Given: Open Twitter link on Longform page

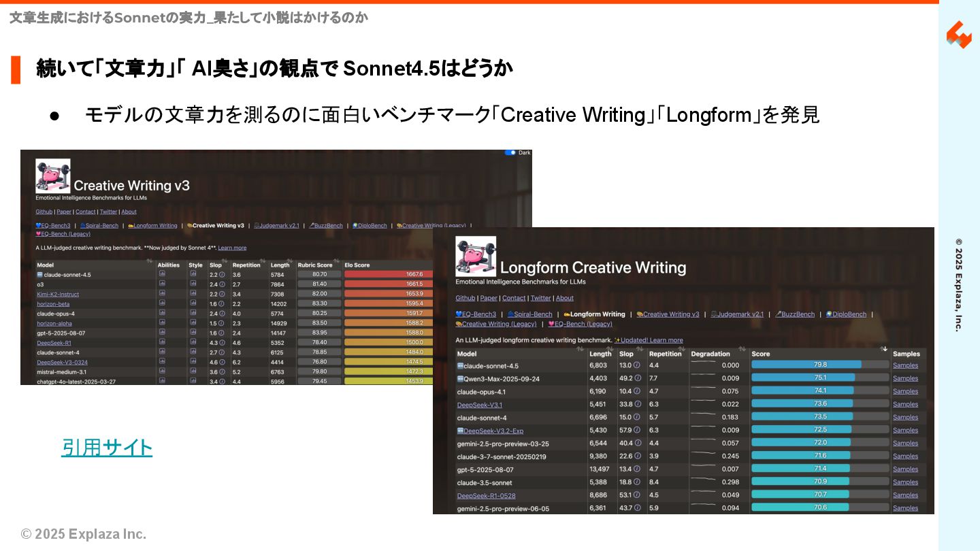Looking at the screenshot, I should 541,298.
